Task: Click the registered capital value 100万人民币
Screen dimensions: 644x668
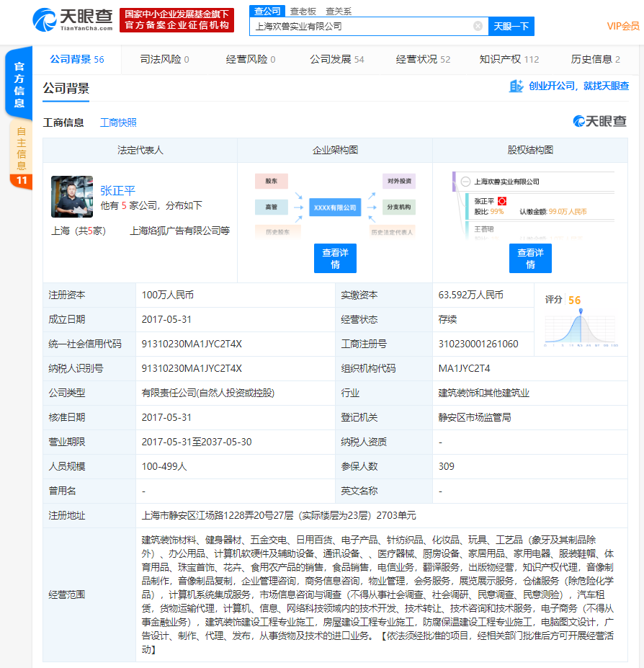Action: (167, 295)
